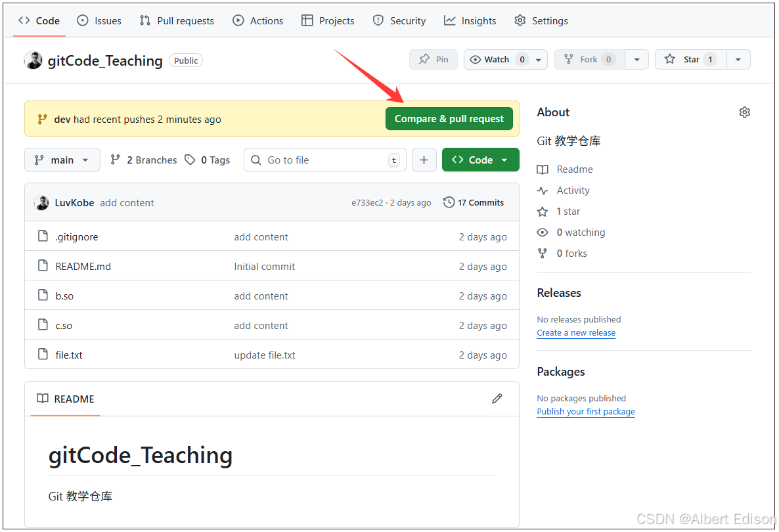This screenshot has width=779, height=532.
Task: View the 2 Branches list
Action: click(x=144, y=160)
